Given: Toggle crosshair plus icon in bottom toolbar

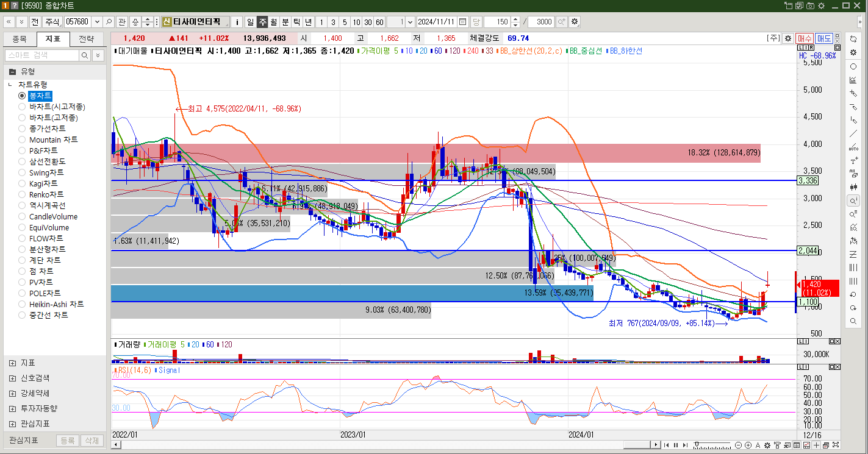Looking at the screenshot, I should click(x=816, y=445).
